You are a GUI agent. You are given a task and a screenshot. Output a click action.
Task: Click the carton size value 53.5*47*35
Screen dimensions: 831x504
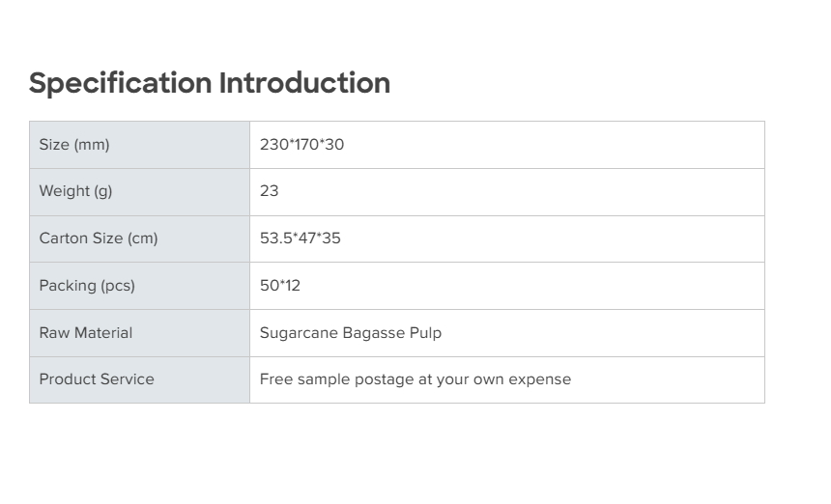tap(300, 238)
